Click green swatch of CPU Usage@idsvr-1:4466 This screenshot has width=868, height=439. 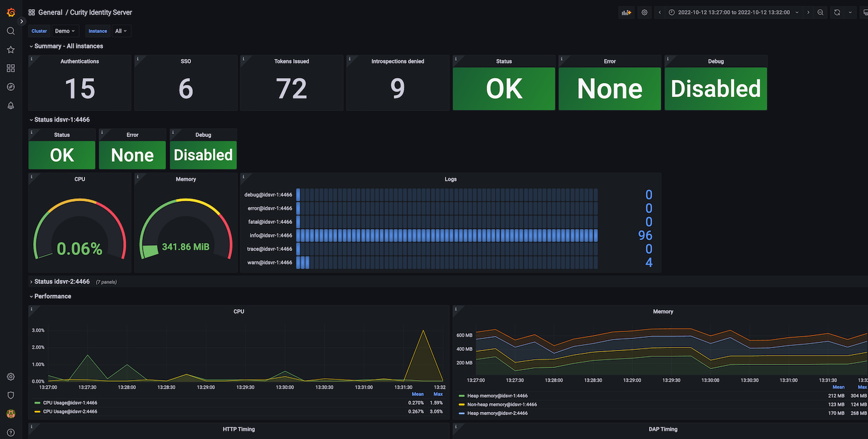[38, 403]
